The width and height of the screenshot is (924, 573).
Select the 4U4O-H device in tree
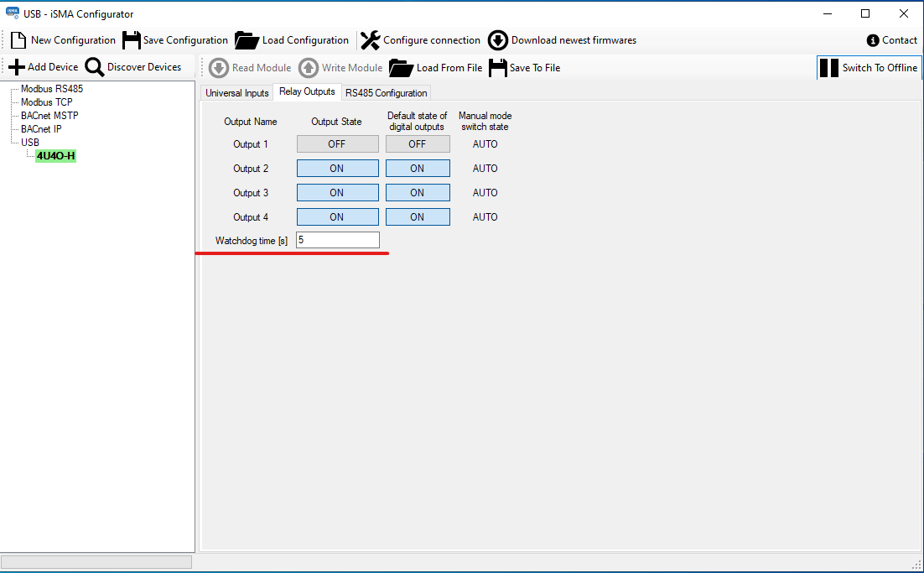click(x=56, y=156)
